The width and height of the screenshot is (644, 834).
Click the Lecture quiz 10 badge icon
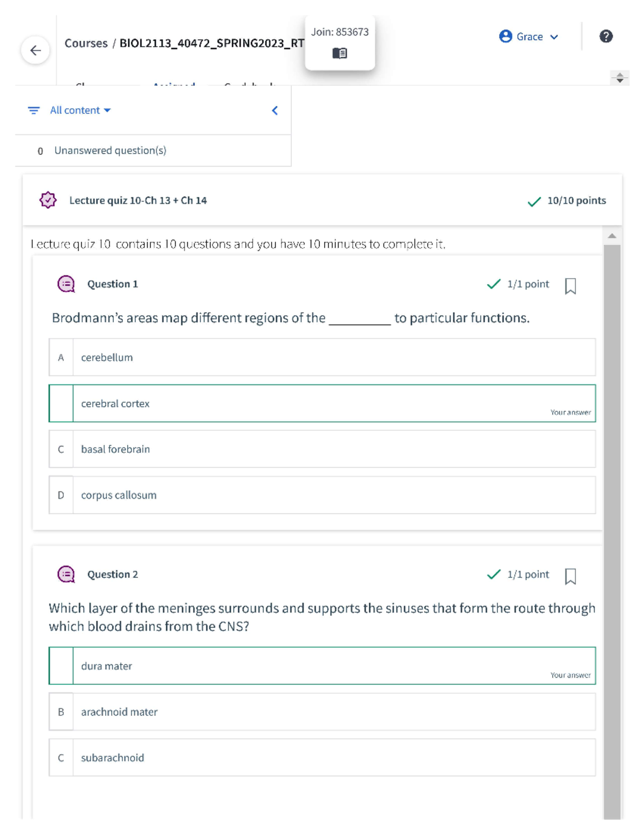click(x=48, y=200)
